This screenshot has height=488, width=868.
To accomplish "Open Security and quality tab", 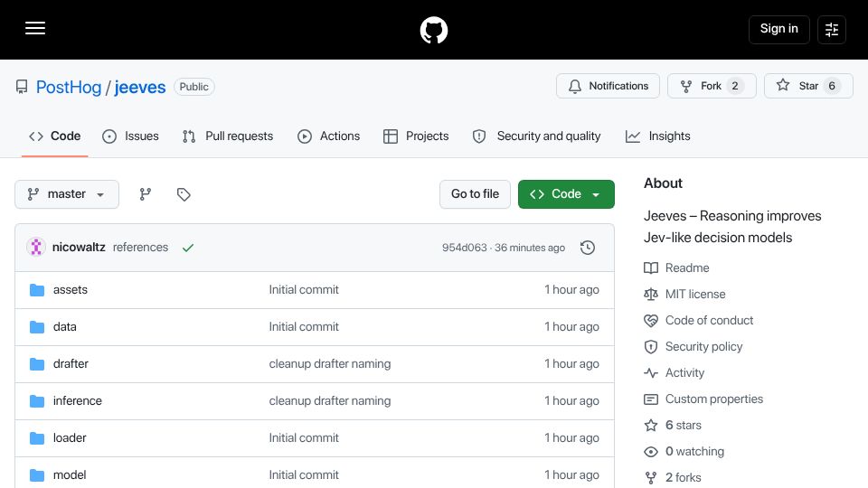I will [536, 136].
